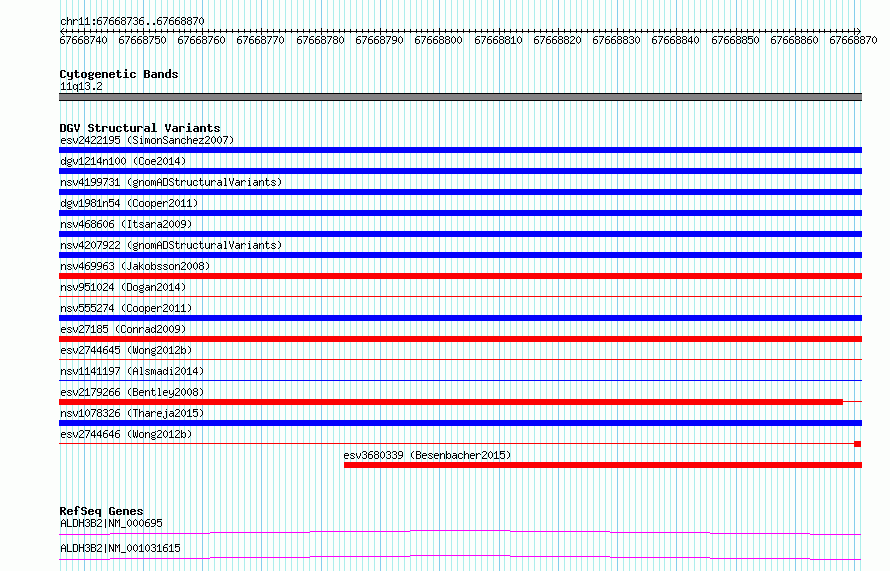Click ruler position 67668860
The height and width of the screenshot is (571, 890).
coord(794,40)
